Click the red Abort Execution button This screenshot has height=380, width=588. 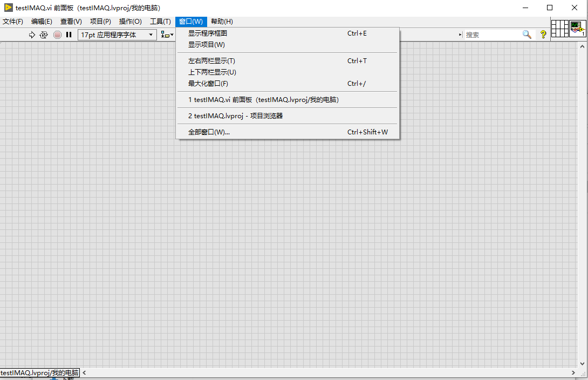pos(57,35)
